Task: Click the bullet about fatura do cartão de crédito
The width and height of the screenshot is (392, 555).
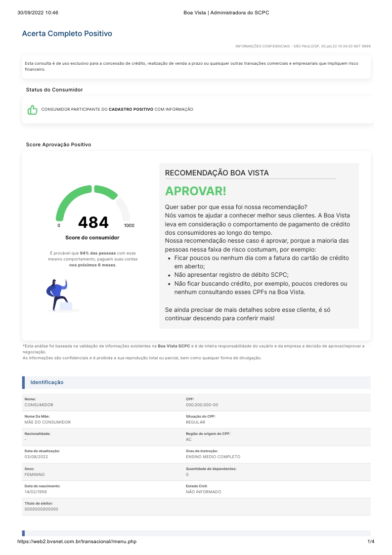Action: (261, 262)
